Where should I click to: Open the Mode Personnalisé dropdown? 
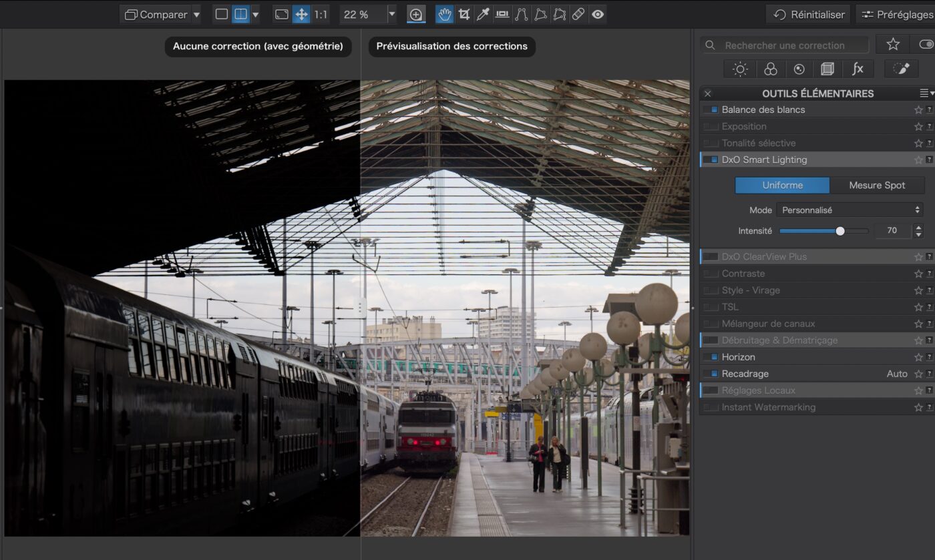pyautogui.click(x=850, y=210)
